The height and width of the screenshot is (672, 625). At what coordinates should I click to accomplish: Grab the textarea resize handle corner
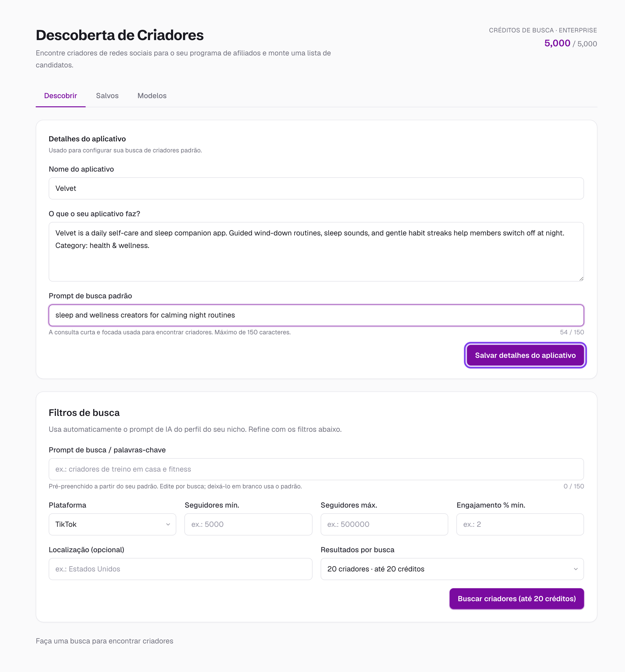tap(581, 279)
